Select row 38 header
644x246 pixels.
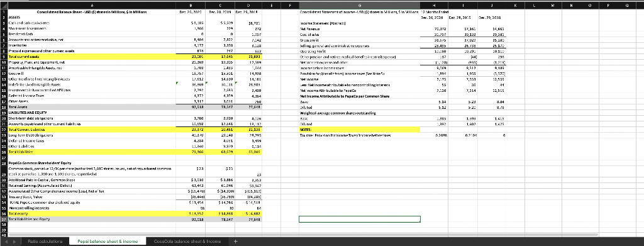(x=4, y=225)
